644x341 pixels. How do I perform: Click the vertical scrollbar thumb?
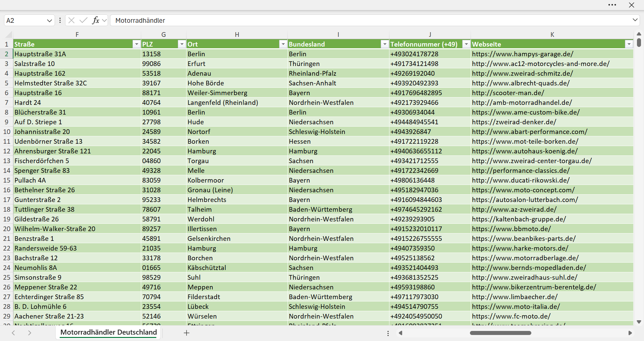pyautogui.click(x=639, y=43)
